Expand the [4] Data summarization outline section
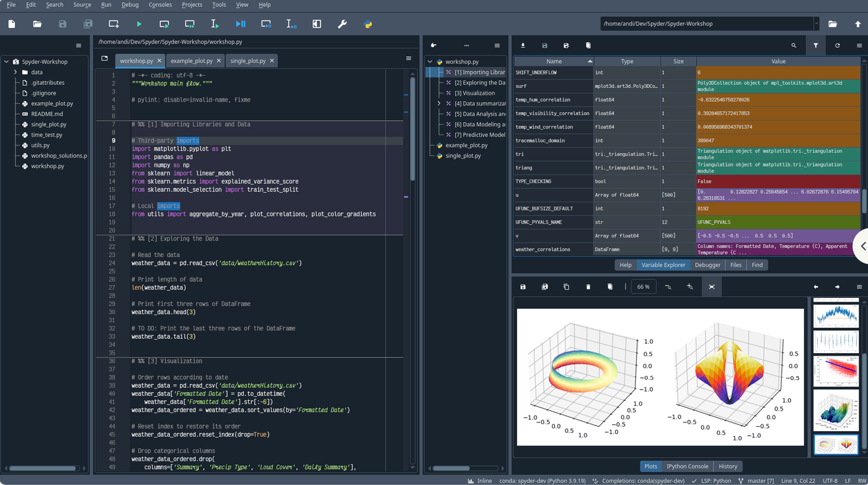The image size is (868, 485). [439, 103]
